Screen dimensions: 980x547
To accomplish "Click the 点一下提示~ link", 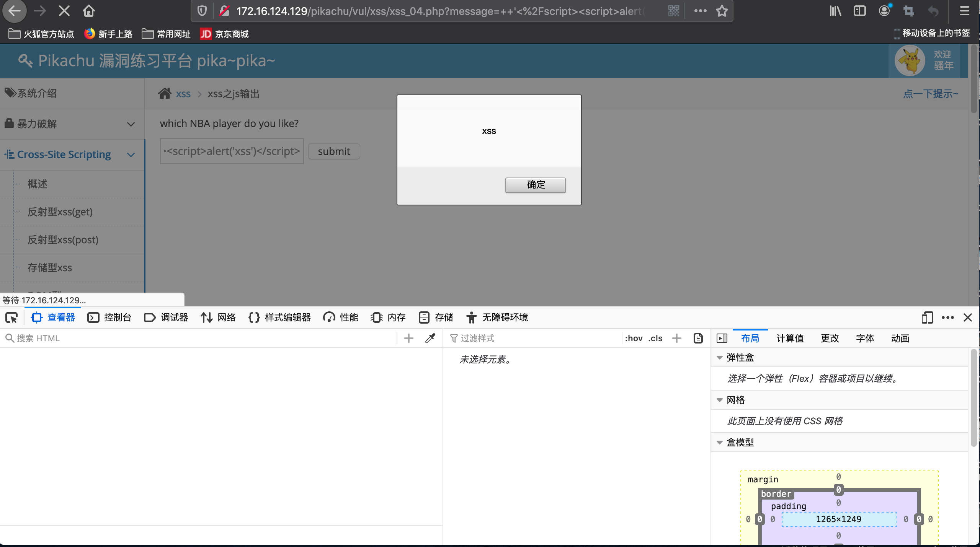I will [x=930, y=94].
